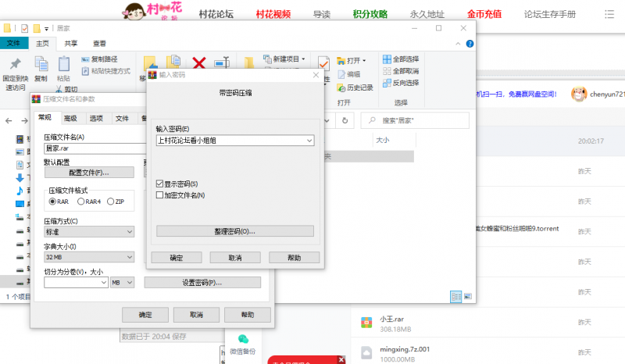Switch to the Advanced (高级) tab
This screenshot has width=625, height=364.
coord(70,118)
